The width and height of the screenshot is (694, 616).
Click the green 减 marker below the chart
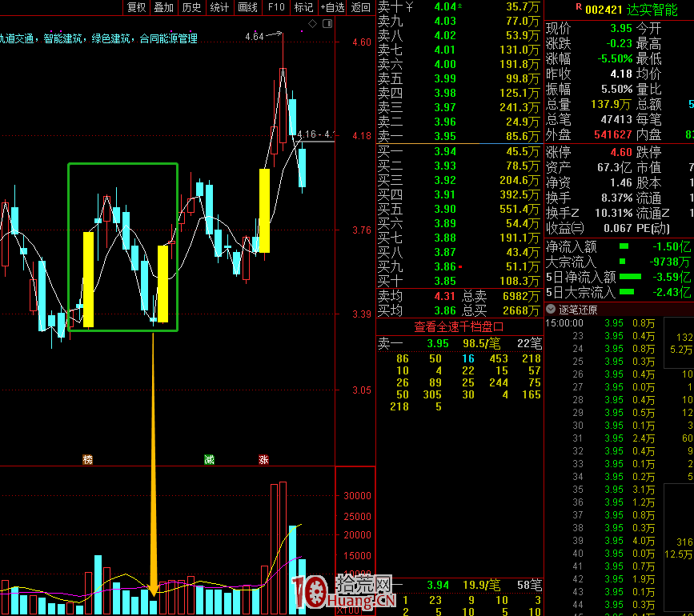pos(209,459)
